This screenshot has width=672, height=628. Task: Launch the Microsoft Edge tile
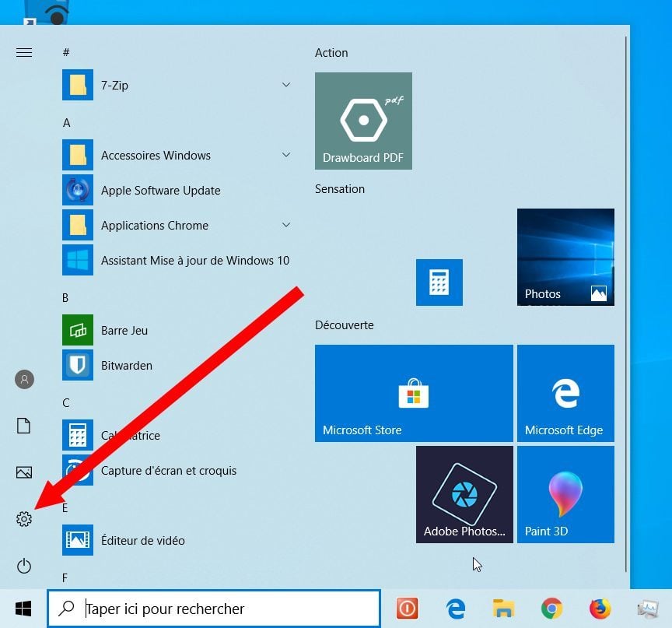[x=565, y=394]
